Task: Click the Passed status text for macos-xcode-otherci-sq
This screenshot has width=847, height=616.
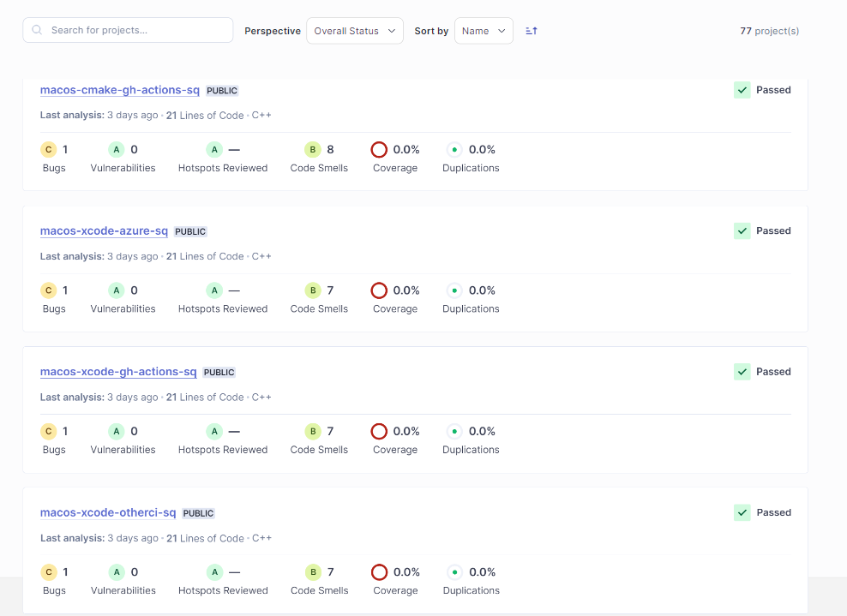Action: pyautogui.click(x=773, y=513)
